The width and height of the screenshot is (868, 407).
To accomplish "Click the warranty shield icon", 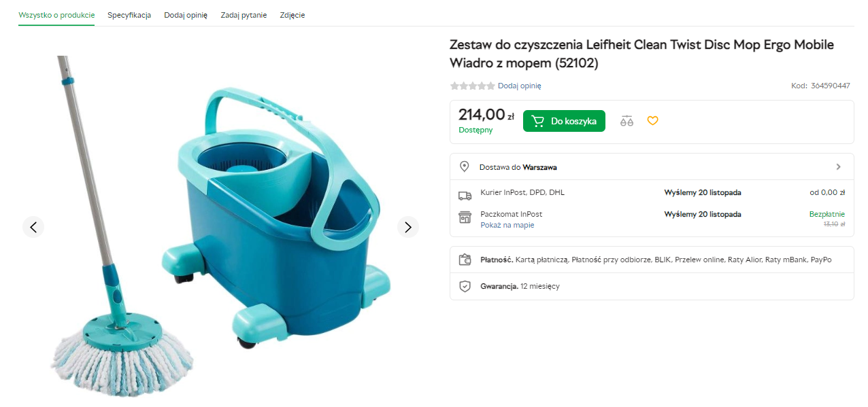I will point(465,286).
